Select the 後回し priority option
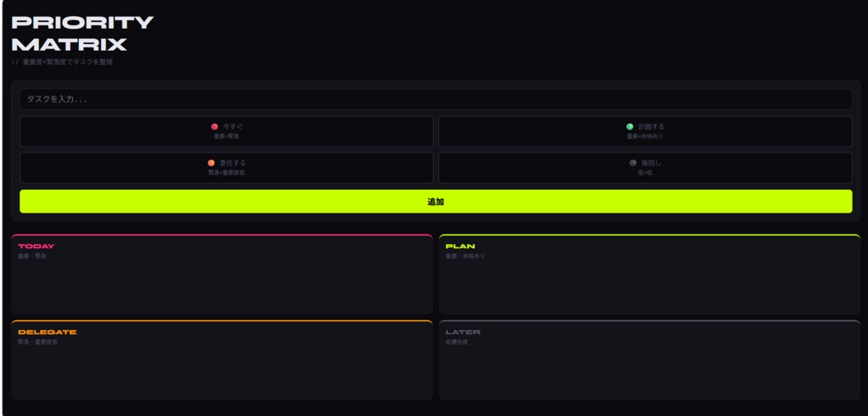868x416 pixels. [645, 168]
